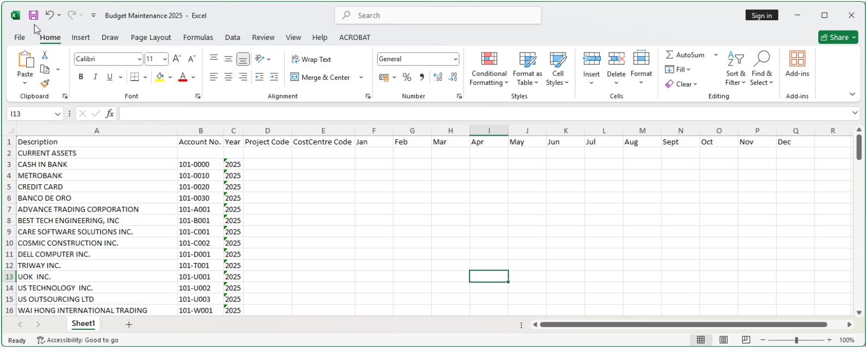Copy the selection to the clipboard
The width and height of the screenshot is (868, 350).
click(x=45, y=69)
